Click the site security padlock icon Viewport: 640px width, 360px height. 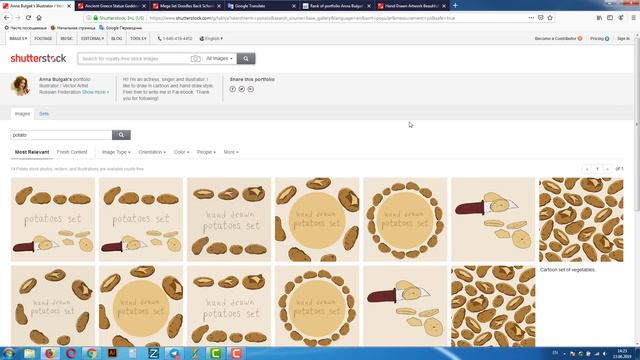[96, 18]
